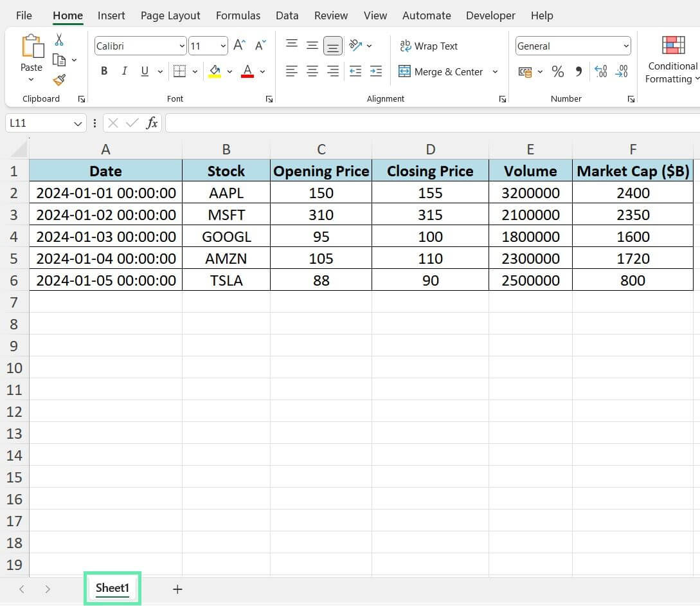Click Increase Decimal icon

click(x=600, y=71)
